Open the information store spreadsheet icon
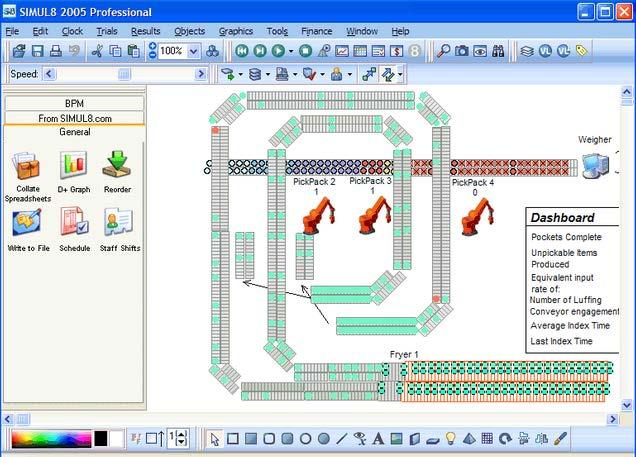The image size is (636, 457). [x=360, y=51]
